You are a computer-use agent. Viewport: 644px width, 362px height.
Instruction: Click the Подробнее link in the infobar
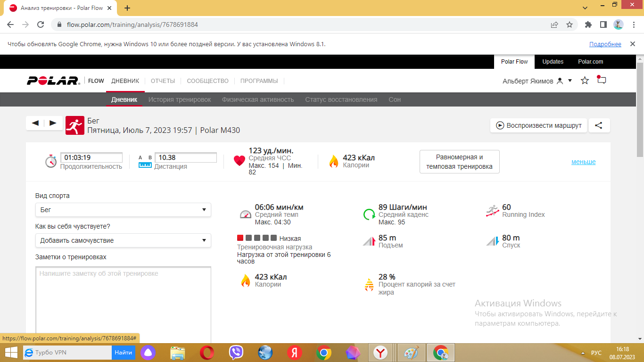coord(605,44)
